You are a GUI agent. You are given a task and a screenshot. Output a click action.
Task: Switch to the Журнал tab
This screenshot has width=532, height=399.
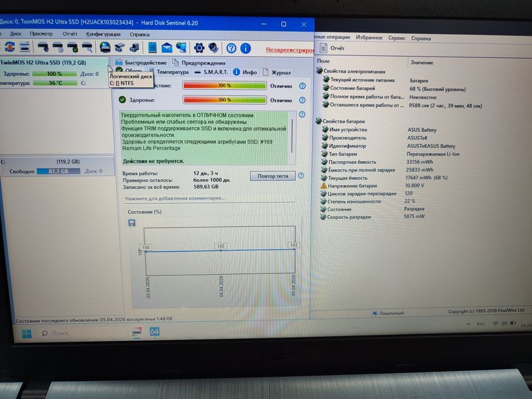[x=277, y=72]
